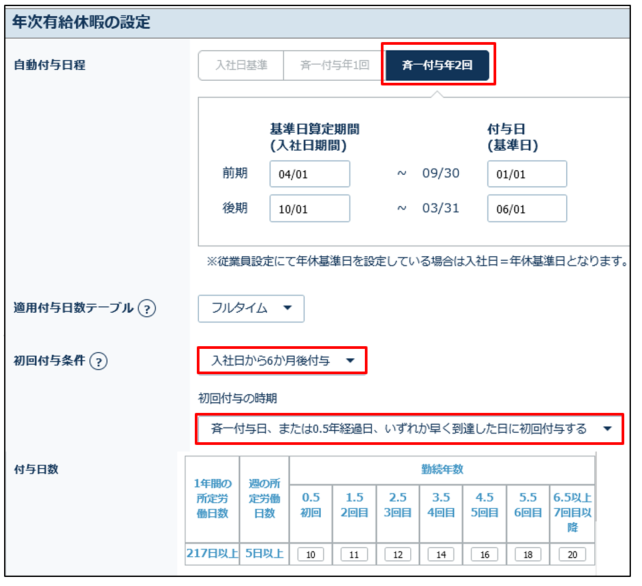
Task: Click the 1年間の所定労働日数 column header
Action: point(212,499)
